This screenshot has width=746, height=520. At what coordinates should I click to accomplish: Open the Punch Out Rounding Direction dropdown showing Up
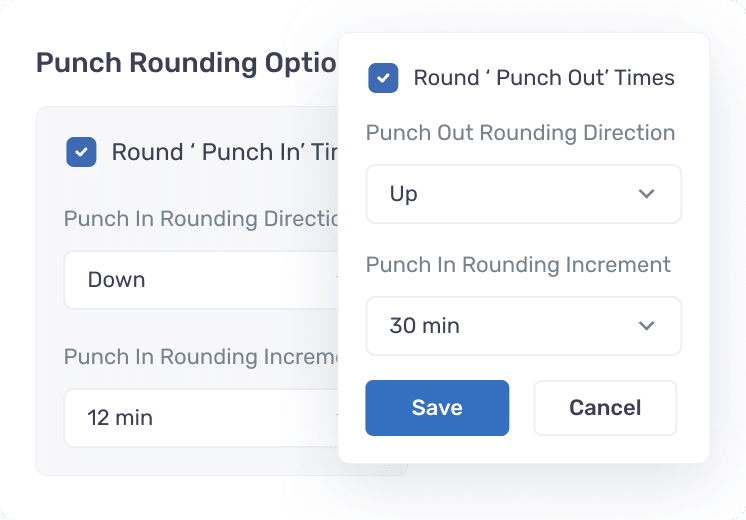[x=523, y=194]
